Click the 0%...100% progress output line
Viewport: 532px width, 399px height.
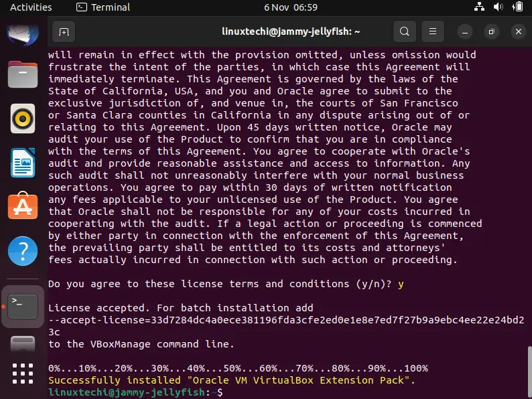(238, 368)
